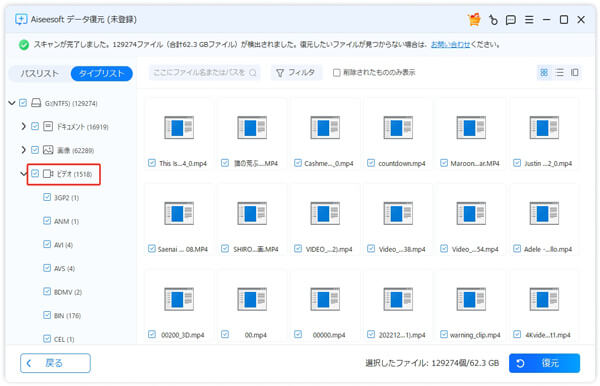Uncheck the BIN (176) checkbox

(x=47, y=315)
